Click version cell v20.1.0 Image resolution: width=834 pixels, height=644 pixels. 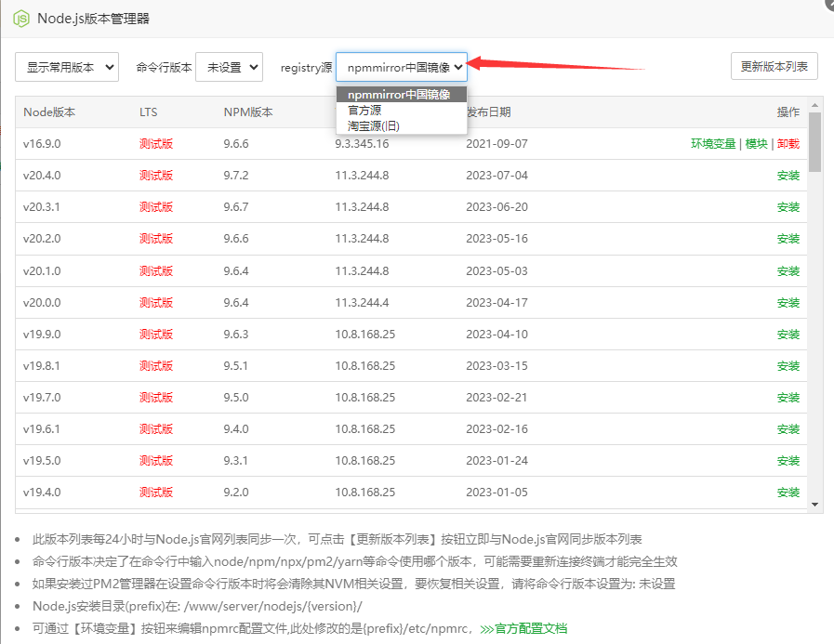pyautogui.click(x=42, y=270)
